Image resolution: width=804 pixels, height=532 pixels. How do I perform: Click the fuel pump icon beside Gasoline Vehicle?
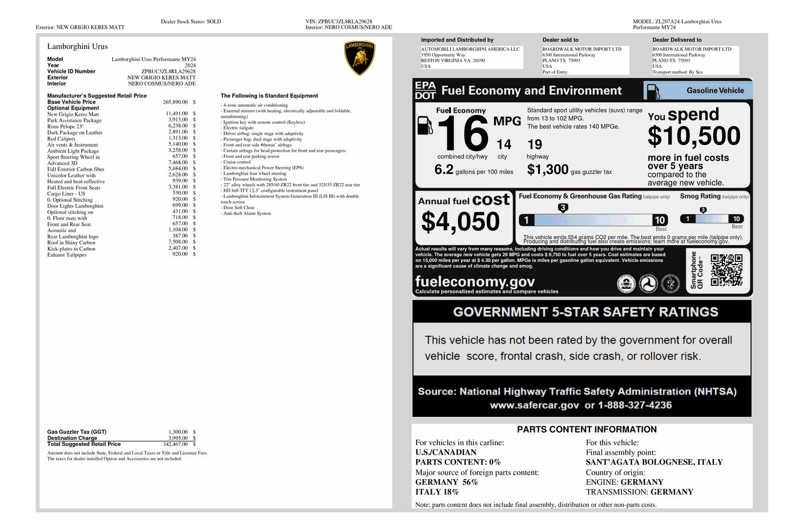click(653, 91)
